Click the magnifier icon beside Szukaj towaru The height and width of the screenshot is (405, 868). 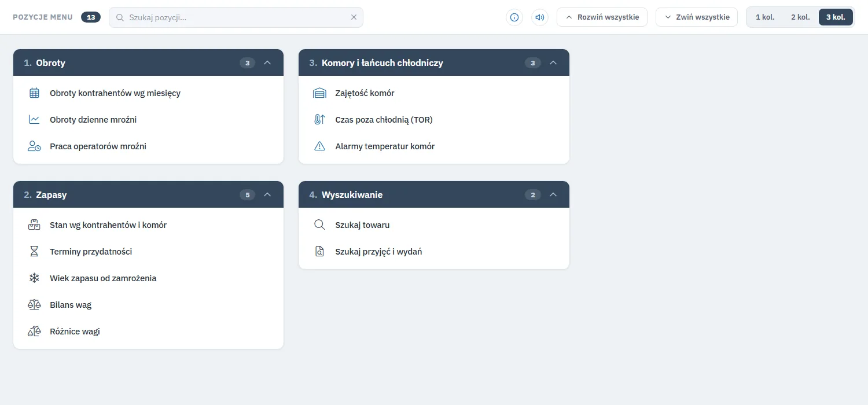click(x=319, y=225)
